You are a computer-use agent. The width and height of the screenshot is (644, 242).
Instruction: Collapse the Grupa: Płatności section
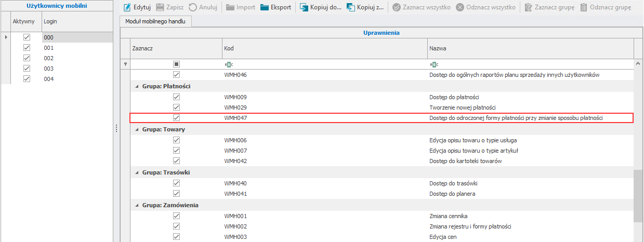coord(137,86)
